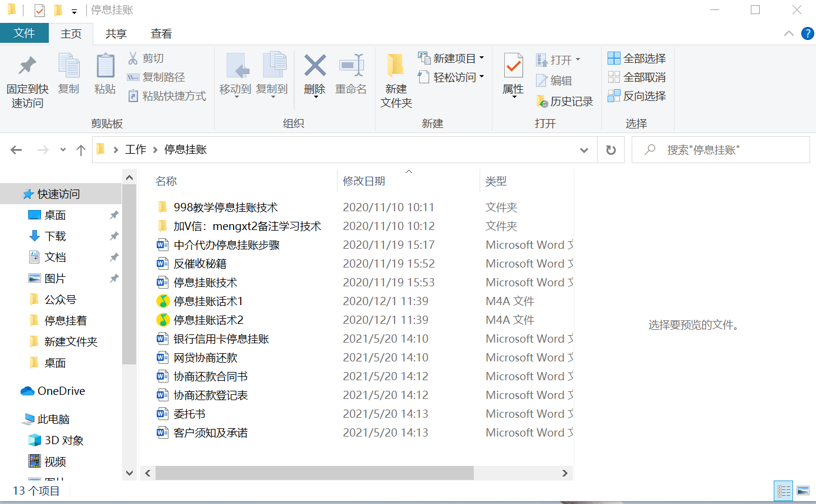
Task: Open the address bar history dropdown
Action: click(584, 150)
